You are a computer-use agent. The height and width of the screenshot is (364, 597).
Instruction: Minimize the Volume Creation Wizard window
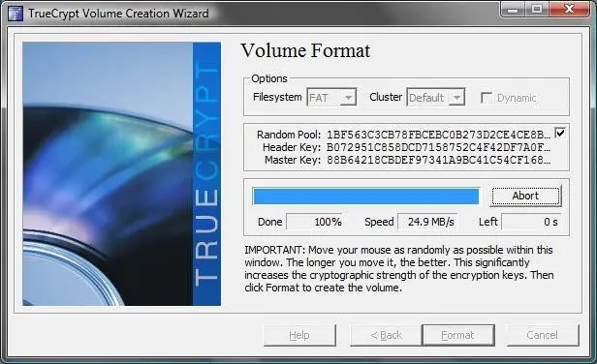point(513,9)
